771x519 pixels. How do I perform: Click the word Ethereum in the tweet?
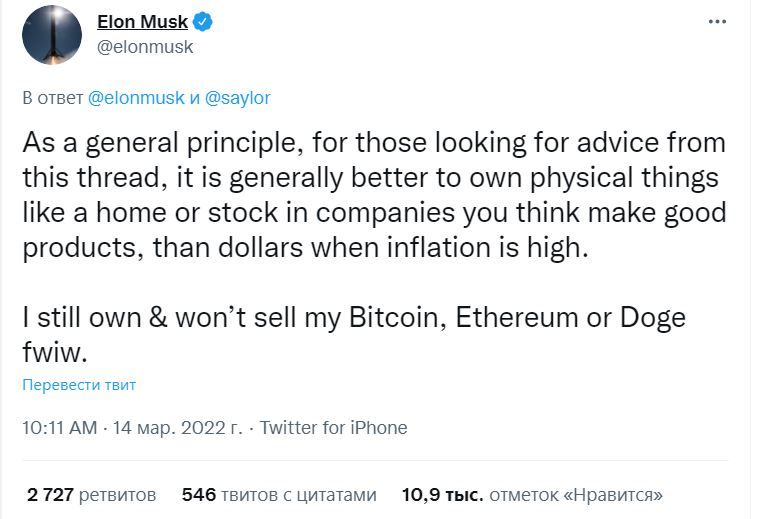pos(516,317)
